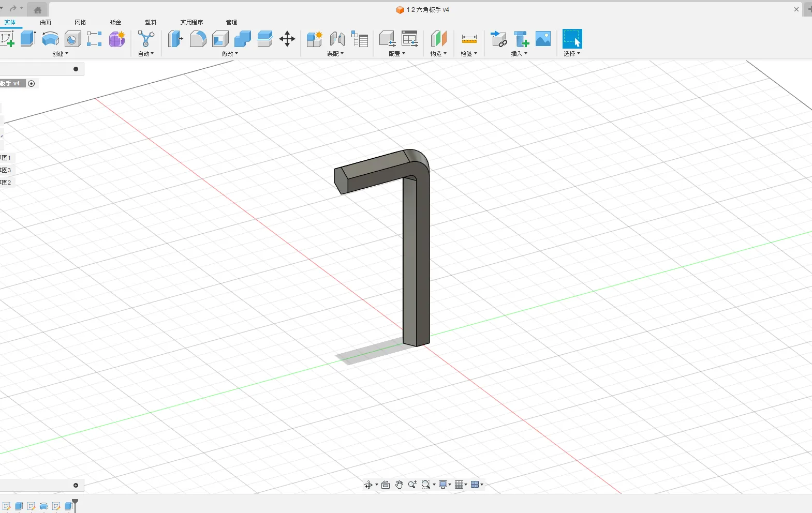Select the first sketch feature in timeline
The height and width of the screenshot is (513, 812).
[x=6, y=506]
